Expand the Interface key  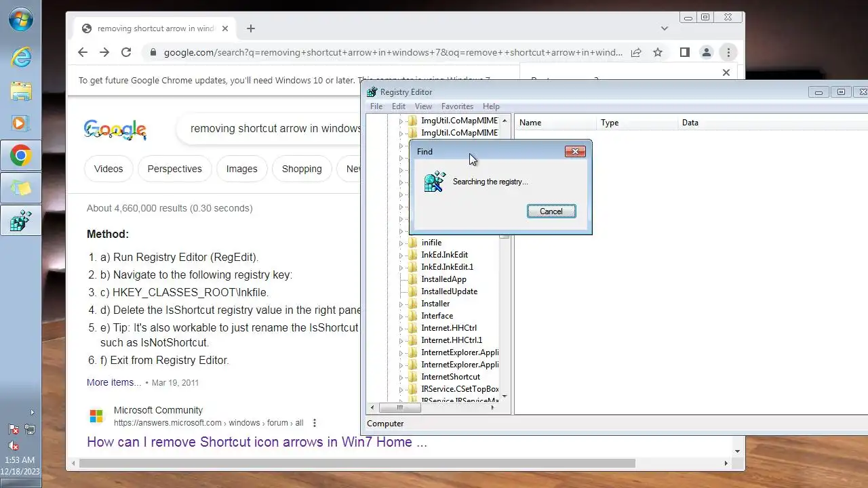401,316
